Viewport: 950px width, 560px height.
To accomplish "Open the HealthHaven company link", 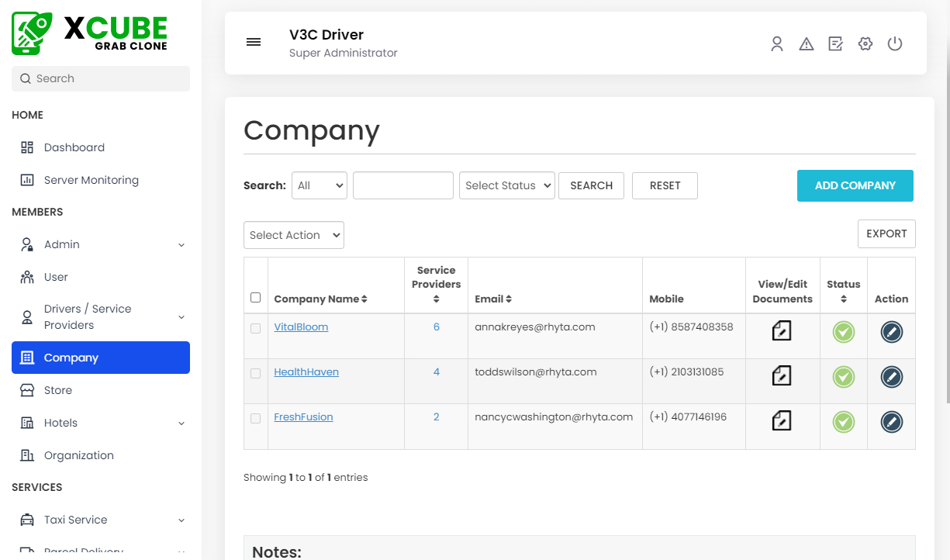I will (306, 372).
